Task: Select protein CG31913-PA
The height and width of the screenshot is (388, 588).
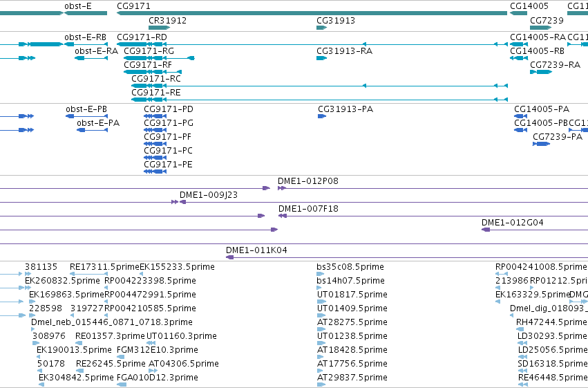Action: (x=322, y=116)
